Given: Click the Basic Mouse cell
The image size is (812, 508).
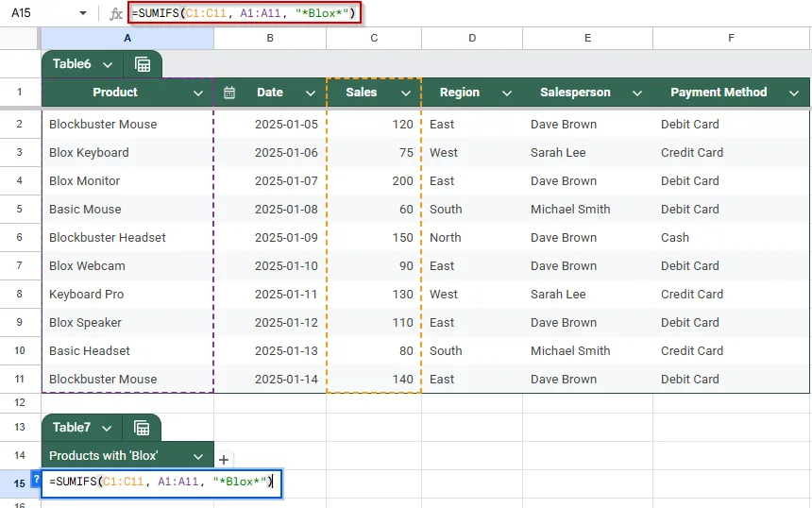Looking at the screenshot, I should pos(127,210).
